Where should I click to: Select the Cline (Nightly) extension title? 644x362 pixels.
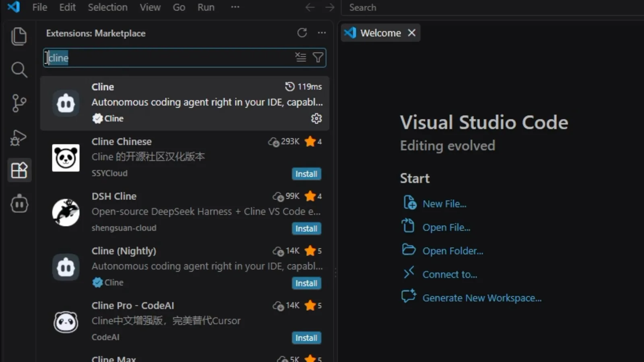pyautogui.click(x=124, y=251)
